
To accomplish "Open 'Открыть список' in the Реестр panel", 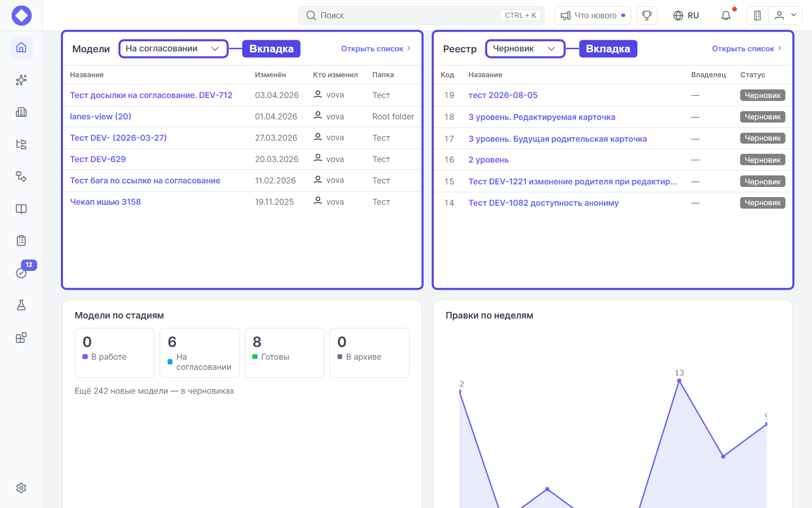I will coord(747,49).
